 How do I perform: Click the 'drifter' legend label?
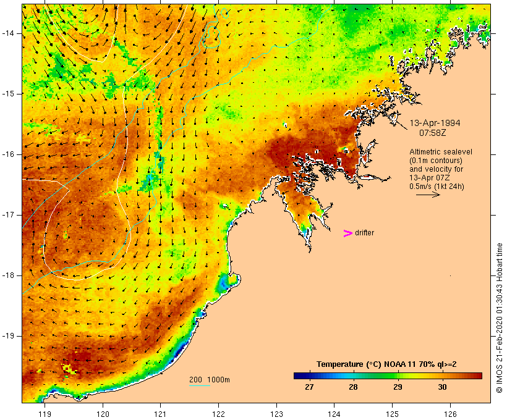(x=364, y=233)
